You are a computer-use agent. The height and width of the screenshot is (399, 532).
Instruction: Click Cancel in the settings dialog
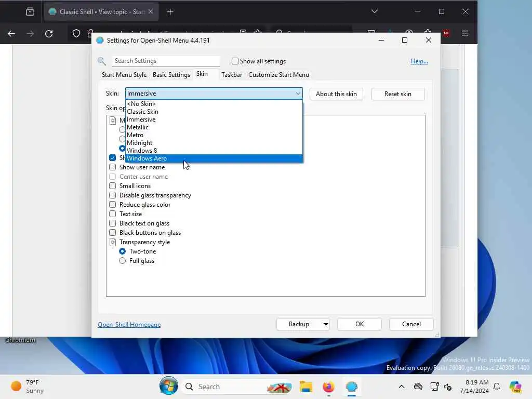pos(411,324)
